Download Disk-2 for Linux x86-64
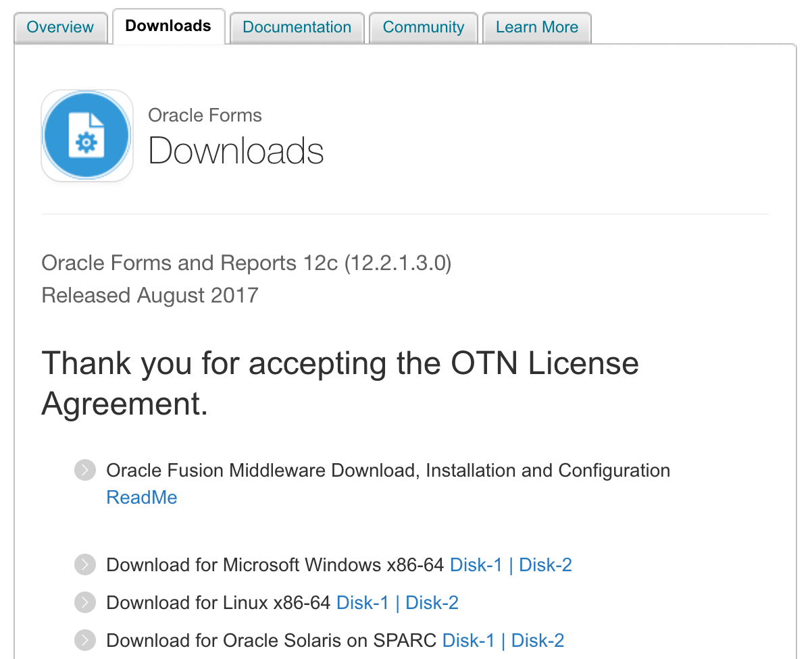812x659 pixels. pyautogui.click(x=432, y=602)
